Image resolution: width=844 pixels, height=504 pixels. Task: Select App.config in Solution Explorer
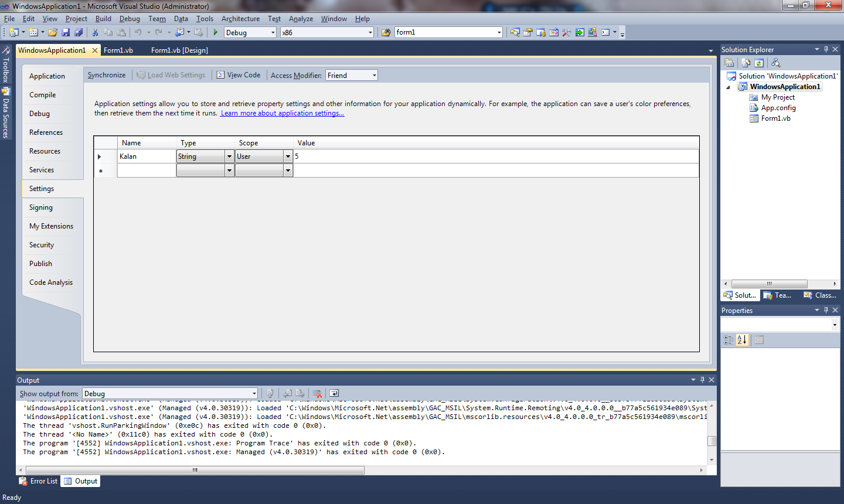pos(778,108)
